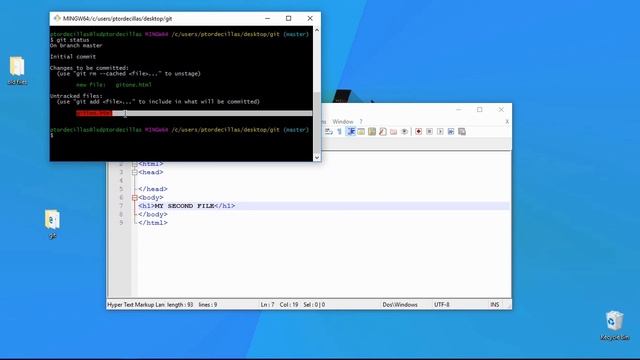This screenshot has height=360, width=640.
Task: Maximize the Notepad++ window
Action: (480, 109)
